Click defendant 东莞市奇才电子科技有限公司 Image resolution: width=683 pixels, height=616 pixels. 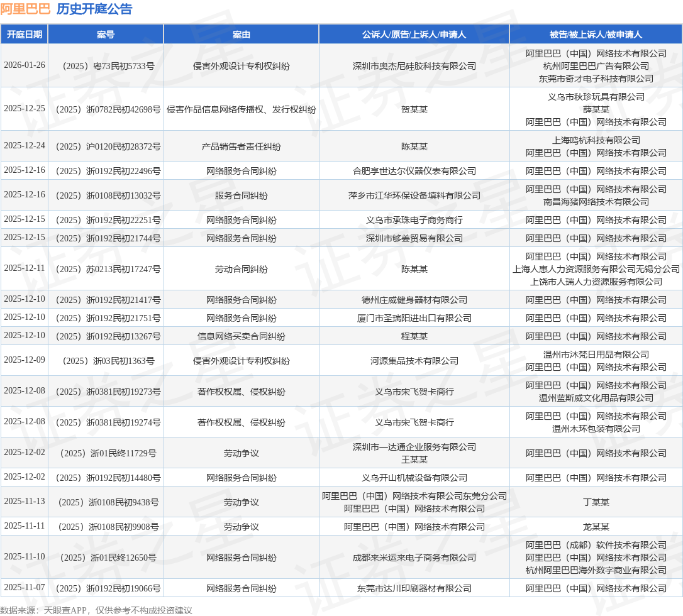(x=596, y=79)
